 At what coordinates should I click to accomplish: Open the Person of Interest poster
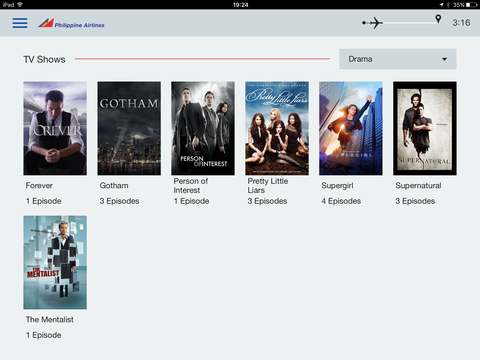pyautogui.click(x=203, y=128)
